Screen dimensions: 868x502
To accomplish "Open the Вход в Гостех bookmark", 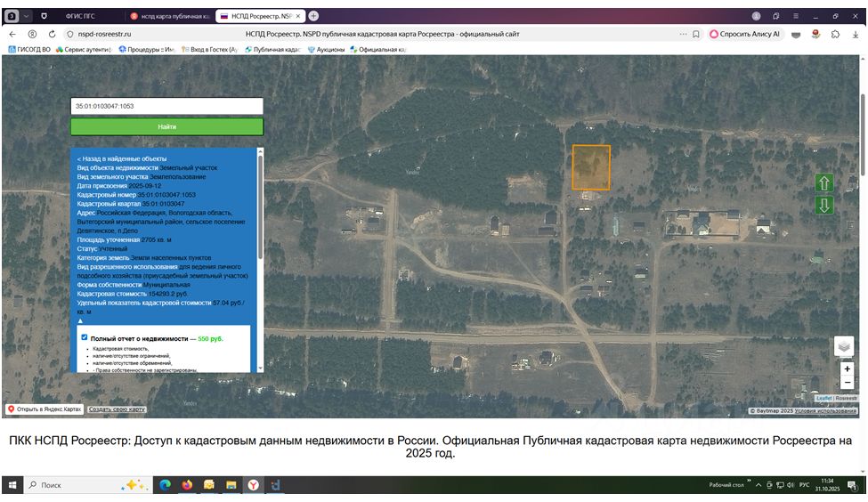I will [x=209, y=49].
